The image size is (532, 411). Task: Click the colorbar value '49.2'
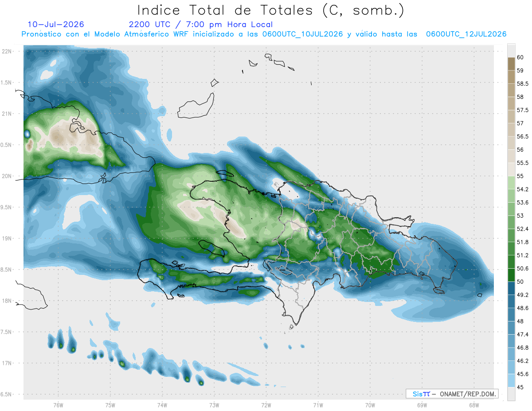[523, 295]
